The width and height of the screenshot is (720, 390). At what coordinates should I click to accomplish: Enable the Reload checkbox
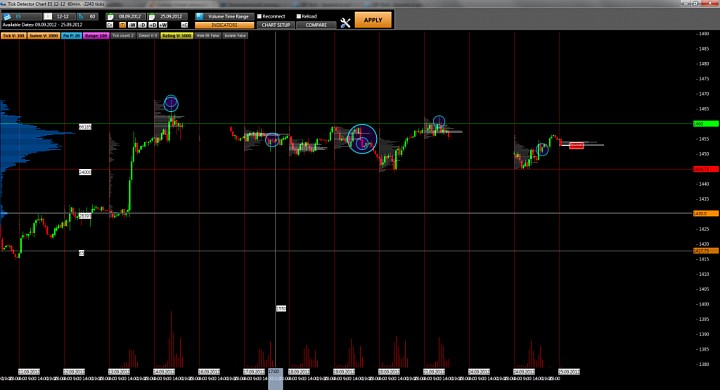(x=298, y=17)
